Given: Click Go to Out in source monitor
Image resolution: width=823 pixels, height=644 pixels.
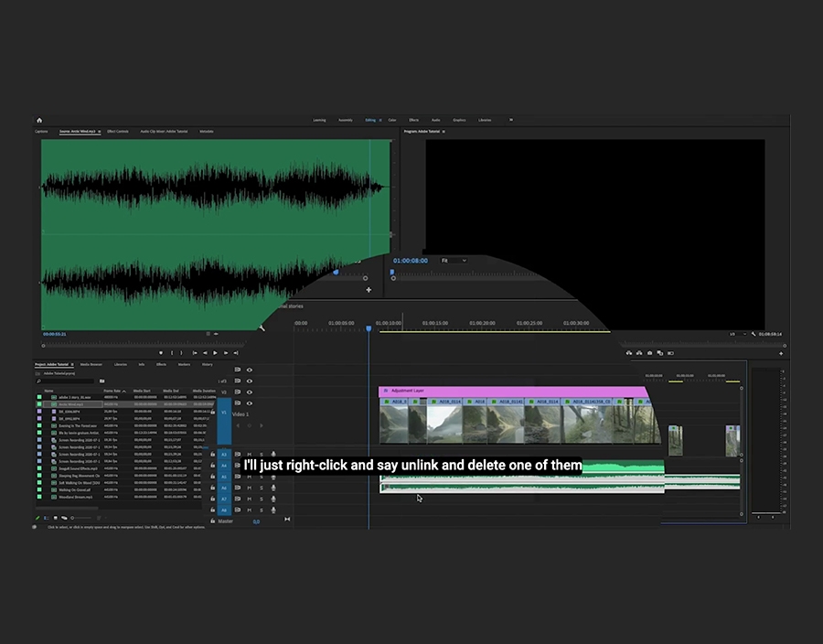Looking at the screenshot, I should pos(236,353).
